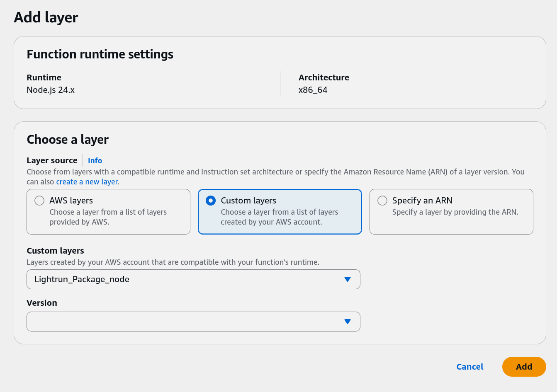Click 'Specify a layer by providing the ARN' text
The height and width of the screenshot is (392, 557).
pyautogui.click(x=455, y=212)
